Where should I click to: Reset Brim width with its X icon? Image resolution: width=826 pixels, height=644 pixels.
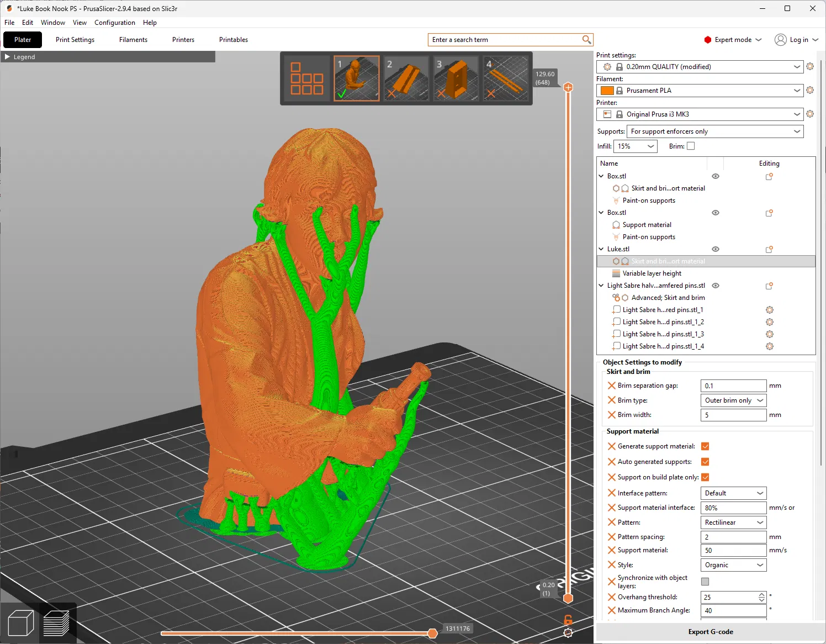[611, 415]
